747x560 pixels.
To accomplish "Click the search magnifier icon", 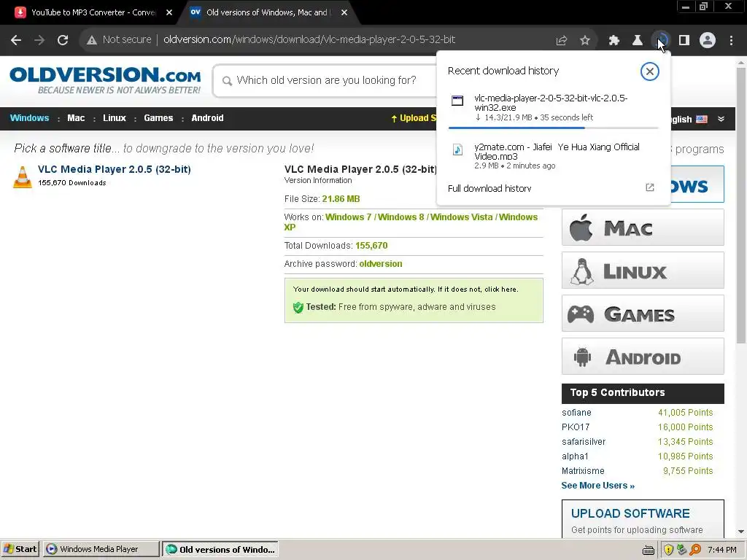I will point(228,81).
